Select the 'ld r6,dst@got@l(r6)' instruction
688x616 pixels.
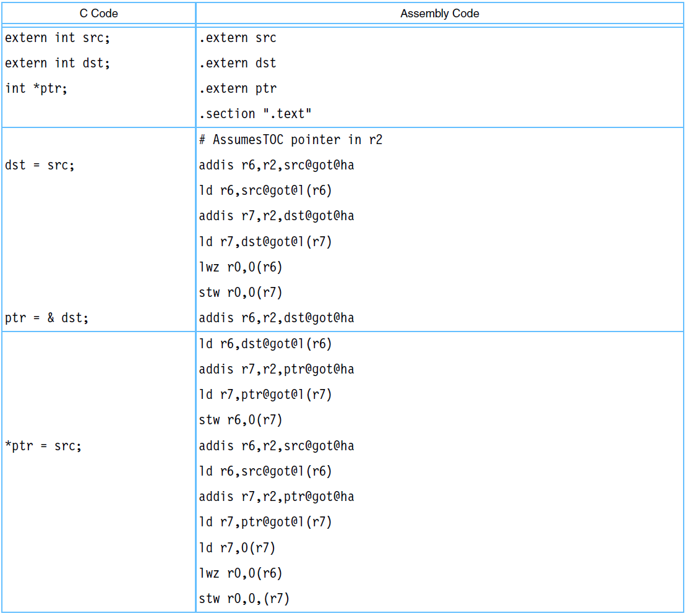point(265,344)
